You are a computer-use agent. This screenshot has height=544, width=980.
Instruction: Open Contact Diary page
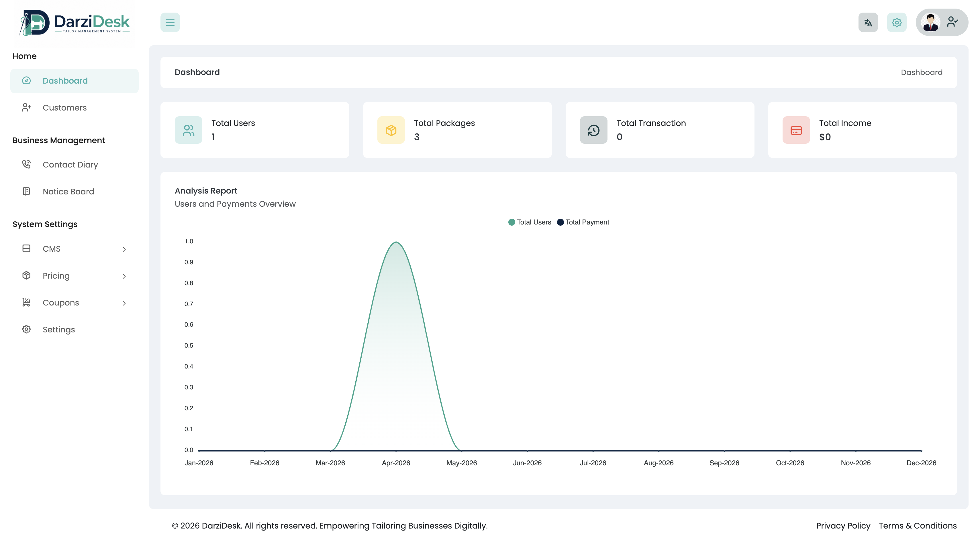tap(70, 165)
